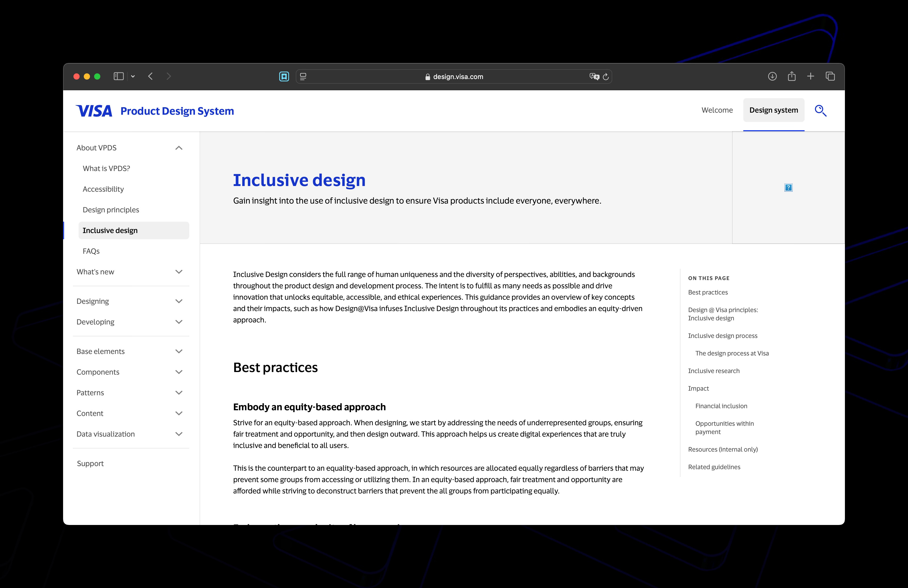Viewport: 908px width, 588px height.
Task: Click the Inclusive design page heading
Action: click(299, 180)
